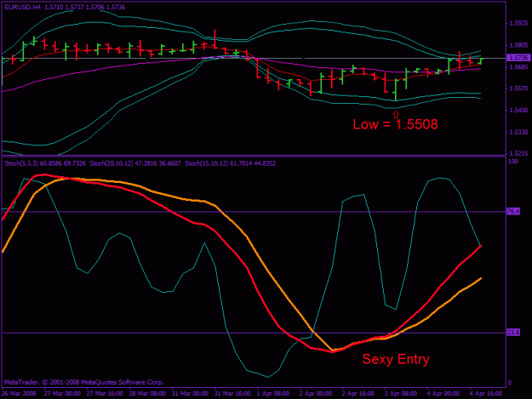Click the '2 Apr 16:00' time axis label
The width and height of the screenshot is (532, 399).
click(358, 394)
